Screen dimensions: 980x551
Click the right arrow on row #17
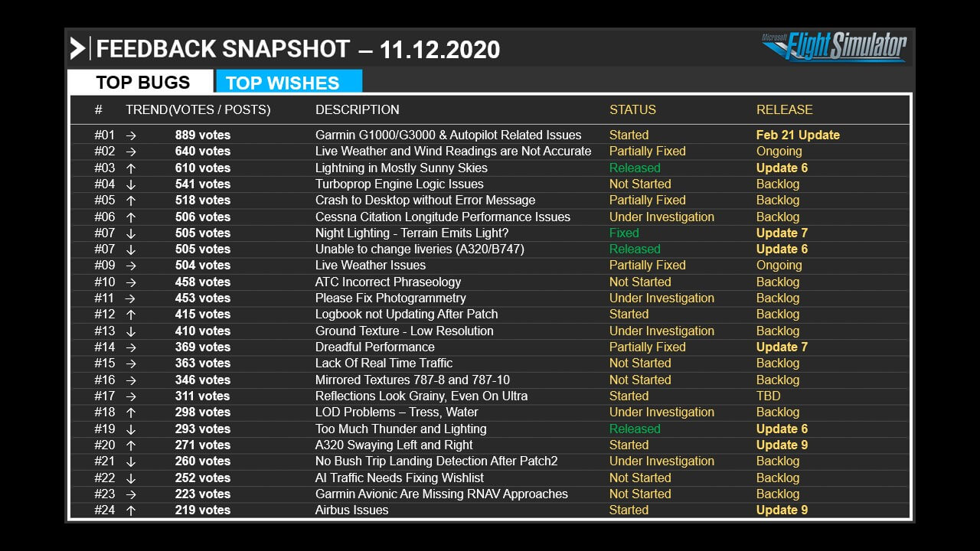tap(131, 396)
